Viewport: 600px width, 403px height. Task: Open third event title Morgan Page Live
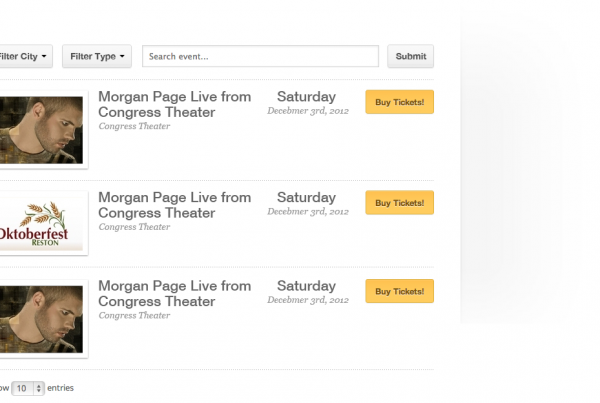[x=174, y=294]
